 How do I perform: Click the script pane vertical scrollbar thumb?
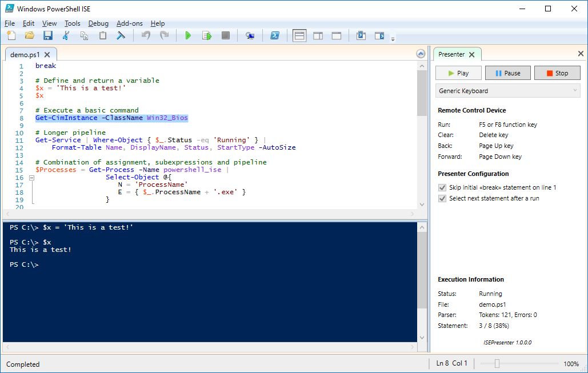click(422, 93)
